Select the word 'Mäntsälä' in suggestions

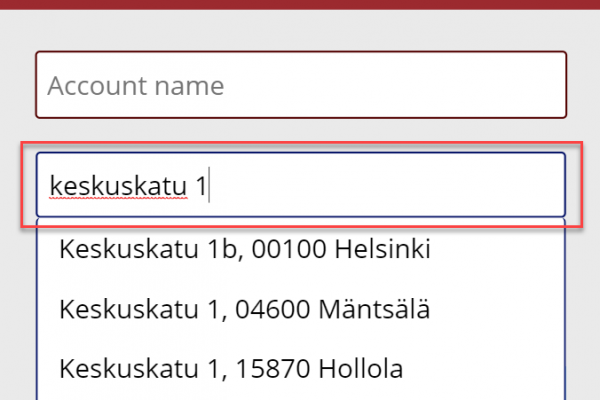click(x=374, y=309)
